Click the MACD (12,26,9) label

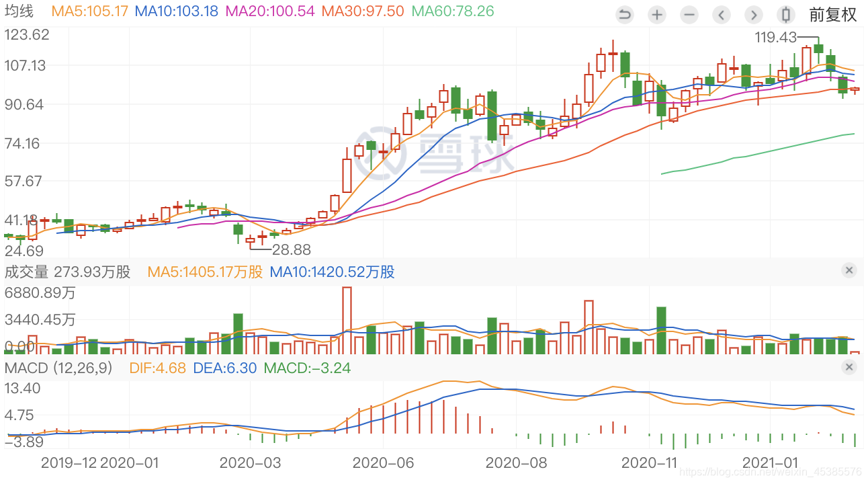tap(59, 368)
